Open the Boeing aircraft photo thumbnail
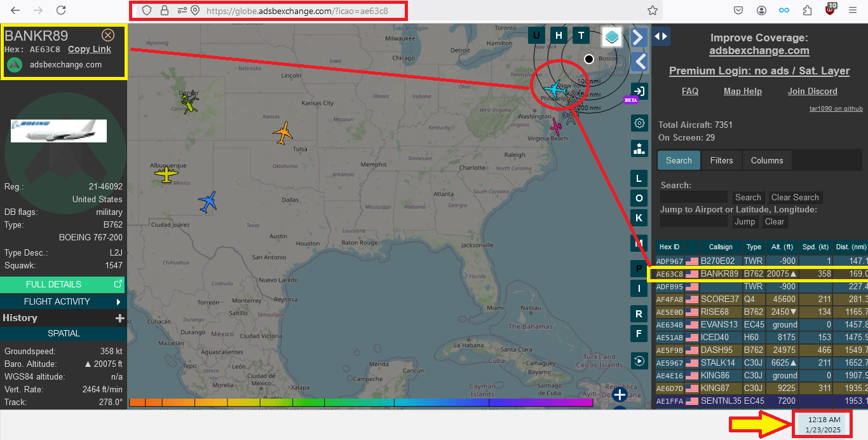 coord(58,131)
